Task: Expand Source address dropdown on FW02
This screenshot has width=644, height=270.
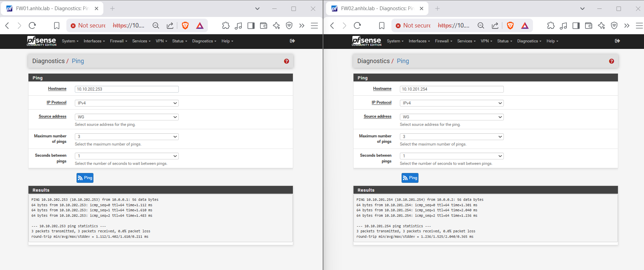Action: pos(451,117)
